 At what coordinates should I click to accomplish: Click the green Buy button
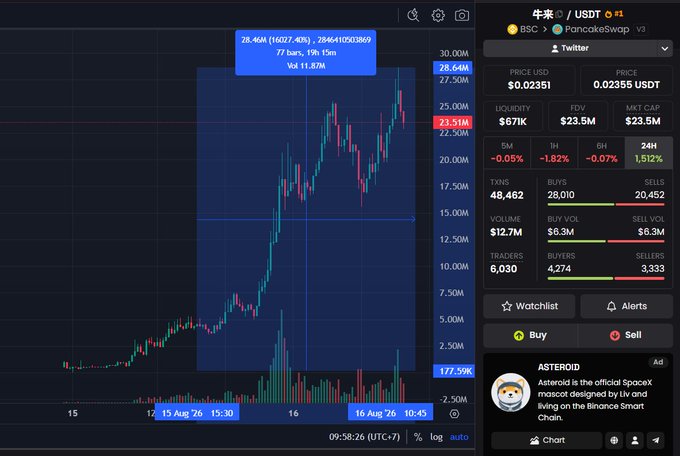tap(530, 335)
